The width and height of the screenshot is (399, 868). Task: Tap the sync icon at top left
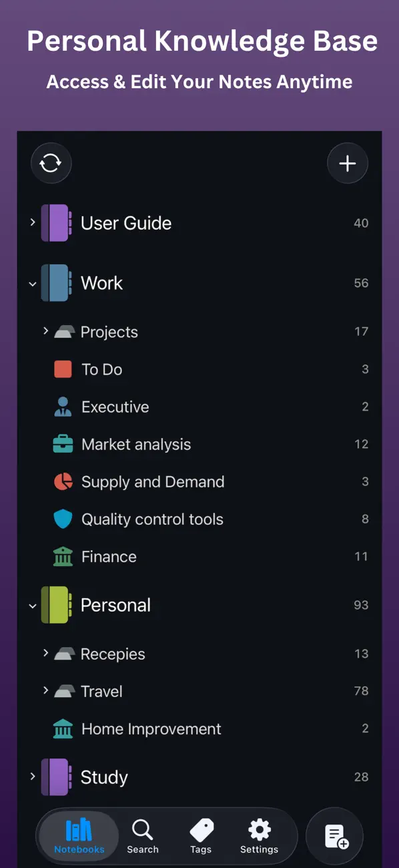point(51,163)
